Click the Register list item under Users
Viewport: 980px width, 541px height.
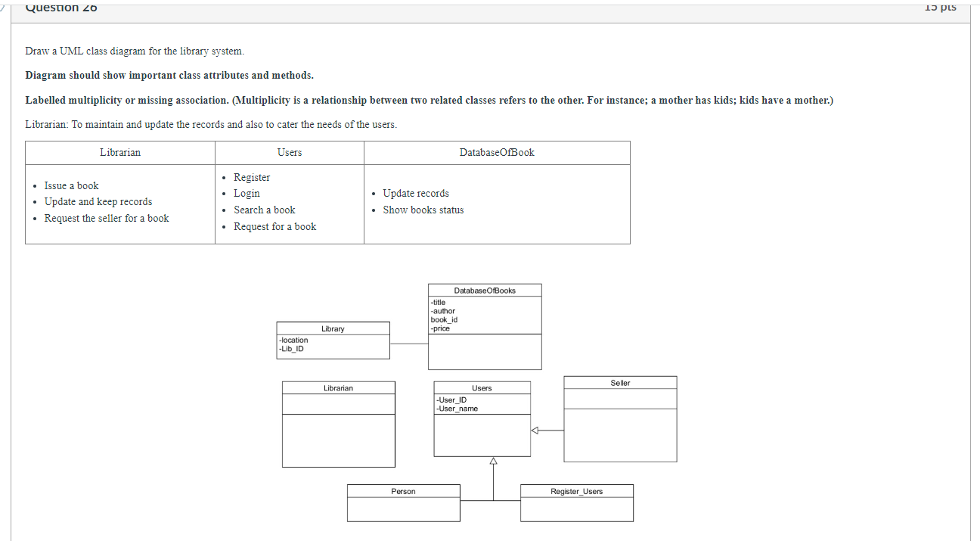point(251,177)
